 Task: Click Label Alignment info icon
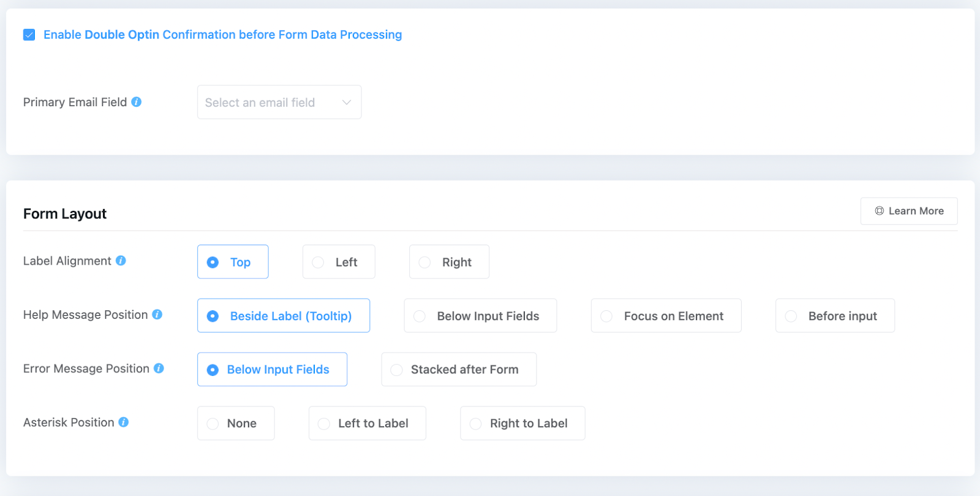point(121,261)
